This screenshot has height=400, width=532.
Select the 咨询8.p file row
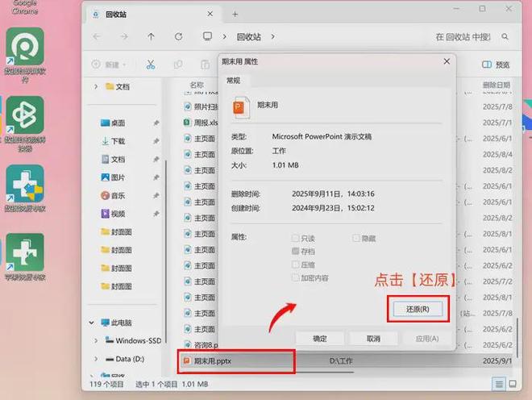coord(201,345)
